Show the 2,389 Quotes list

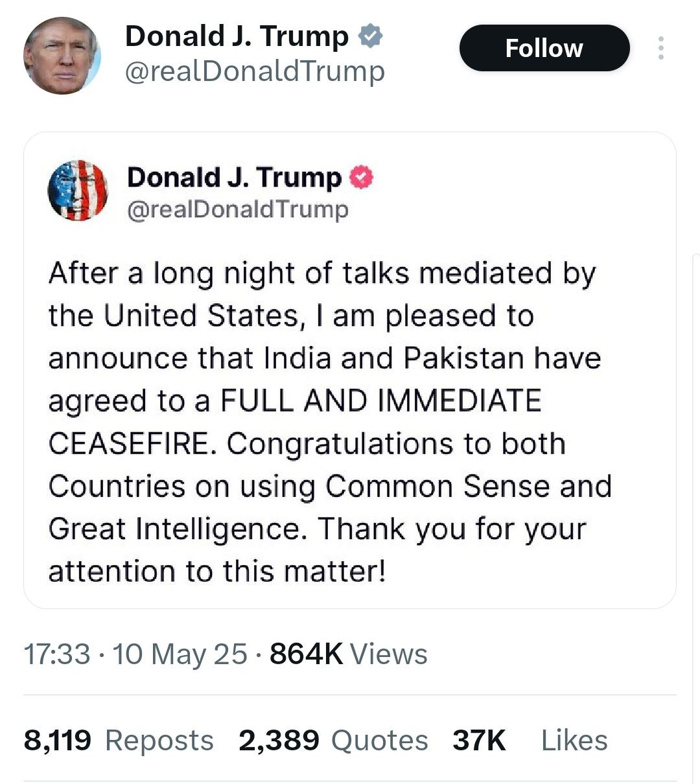click(x=333, y=740)
